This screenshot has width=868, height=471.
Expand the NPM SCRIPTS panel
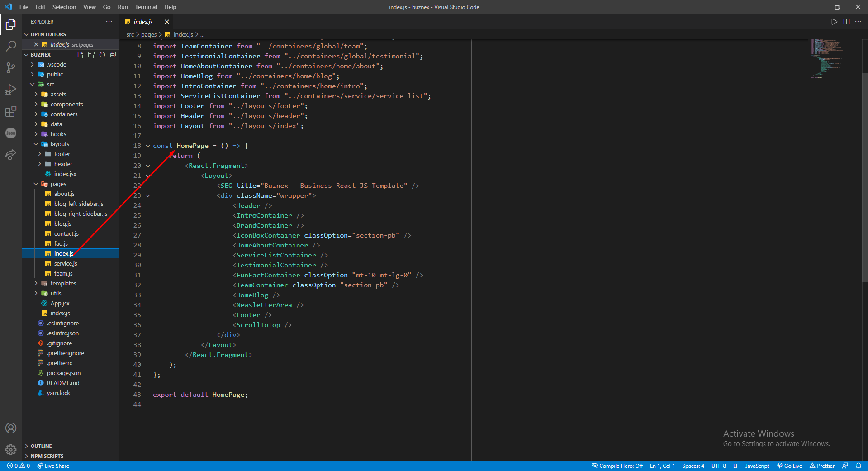point(71,456)
